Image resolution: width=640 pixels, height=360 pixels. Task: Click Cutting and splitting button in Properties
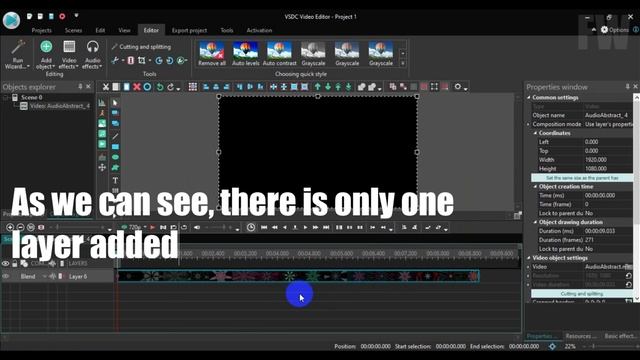tap(582, 293)
